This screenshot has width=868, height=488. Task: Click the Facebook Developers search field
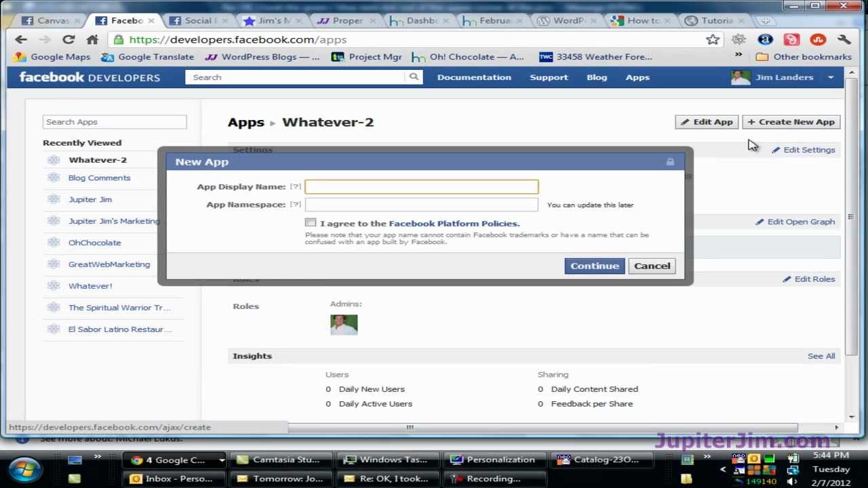296,77
